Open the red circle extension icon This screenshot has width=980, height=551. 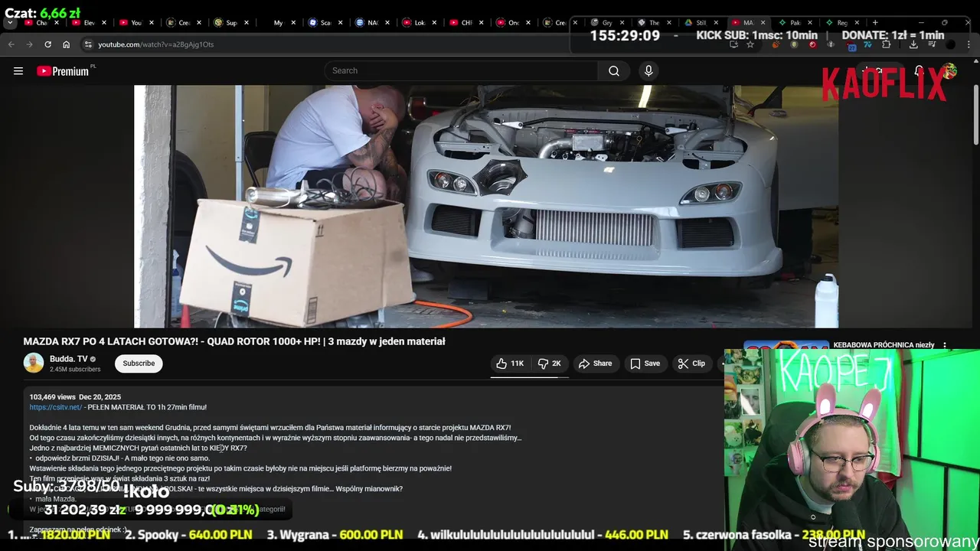(x=812, y=44)
